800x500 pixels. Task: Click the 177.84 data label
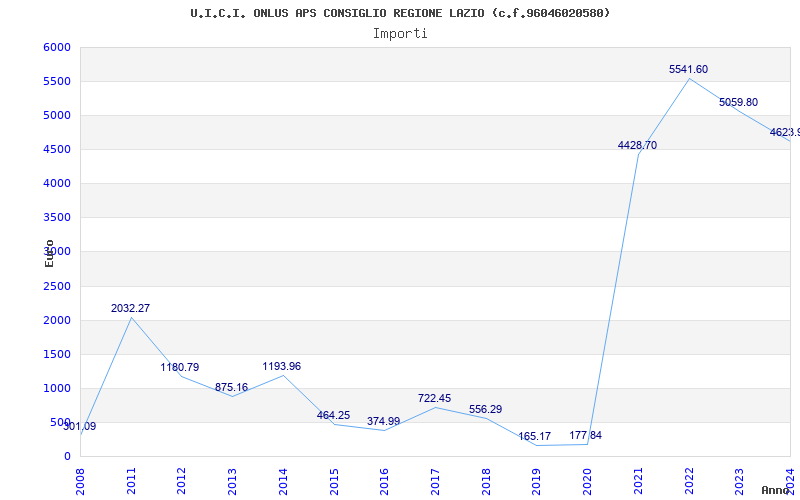coord(585,436)
